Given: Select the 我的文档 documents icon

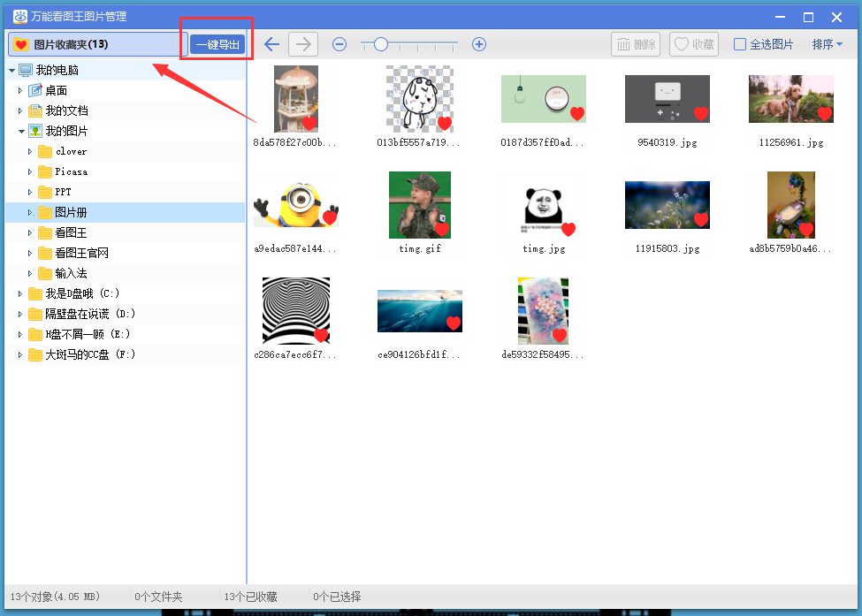Looking at the screenshot, I should pos(35,110).
